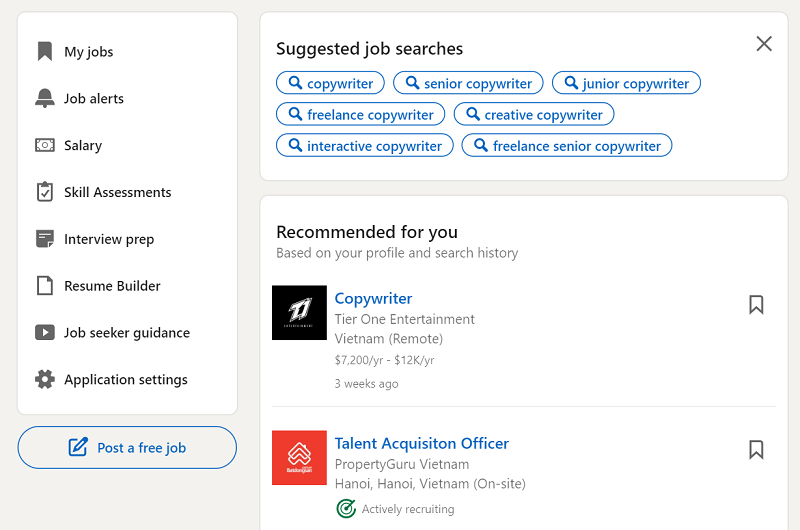Click Hanoi, Hanoi, Vietnam (On-site) location
800x530 pixels.
tap(430, 484)
